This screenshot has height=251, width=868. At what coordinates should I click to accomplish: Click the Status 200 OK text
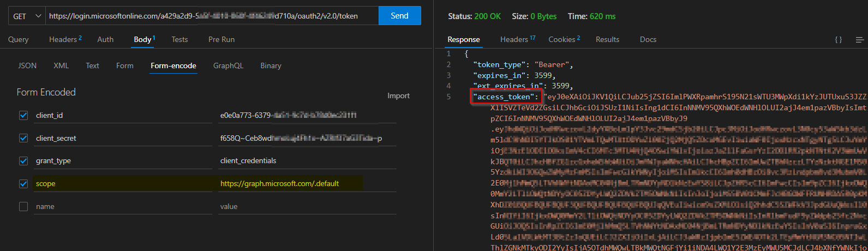click(474, 16)
